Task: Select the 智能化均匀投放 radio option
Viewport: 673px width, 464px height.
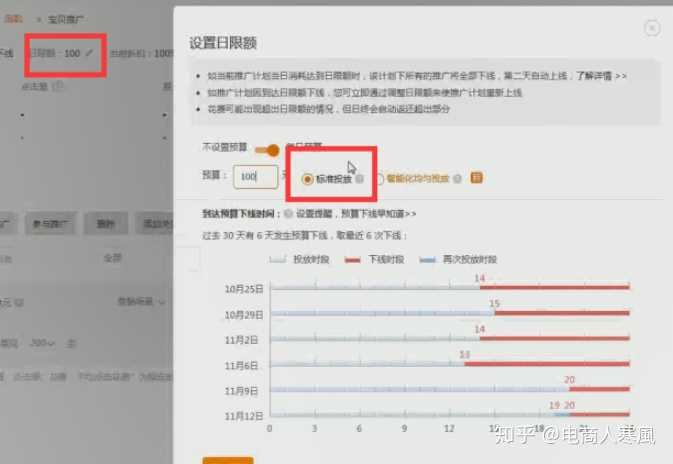Action: (x=378, y=179)
